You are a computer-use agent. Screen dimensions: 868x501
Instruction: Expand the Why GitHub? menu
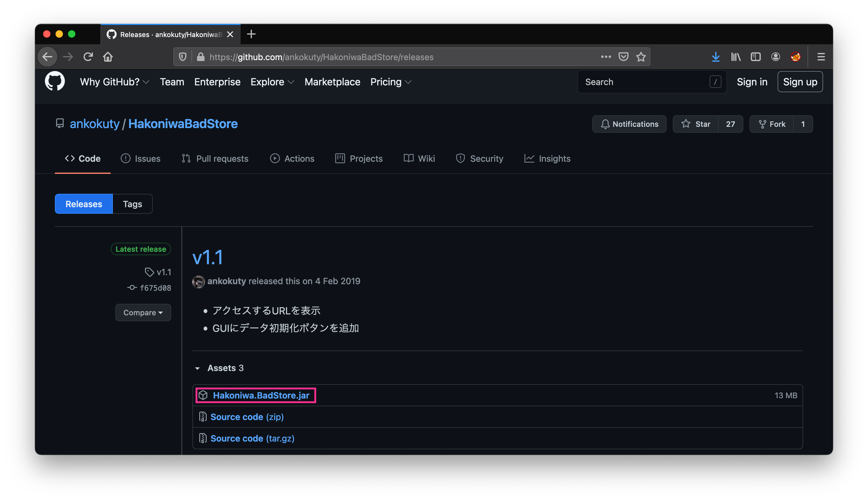(x=115, y=82)
